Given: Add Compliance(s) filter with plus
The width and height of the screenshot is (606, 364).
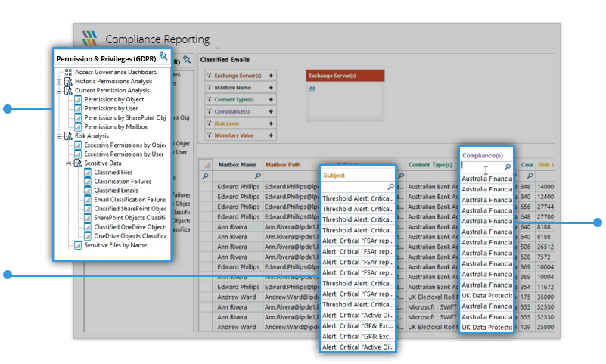Looking at the screenshot, I should pyautogui.click(x=271, y=112).
